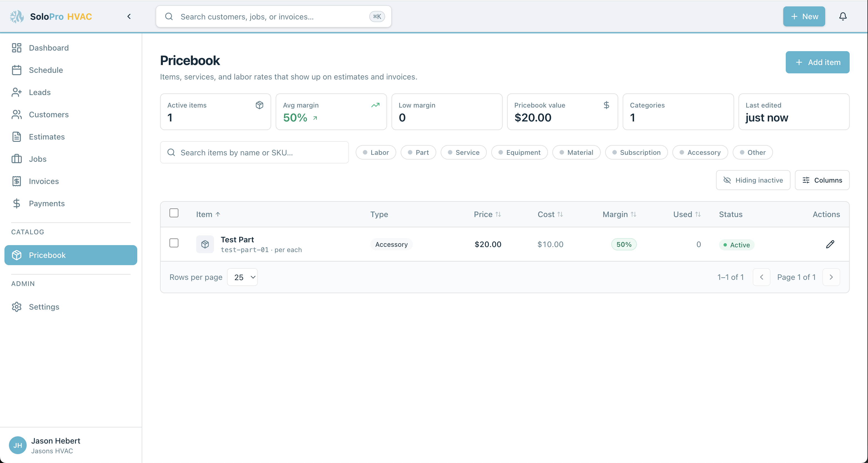Click the SoloPro HVAC logo

click(17, 16)
